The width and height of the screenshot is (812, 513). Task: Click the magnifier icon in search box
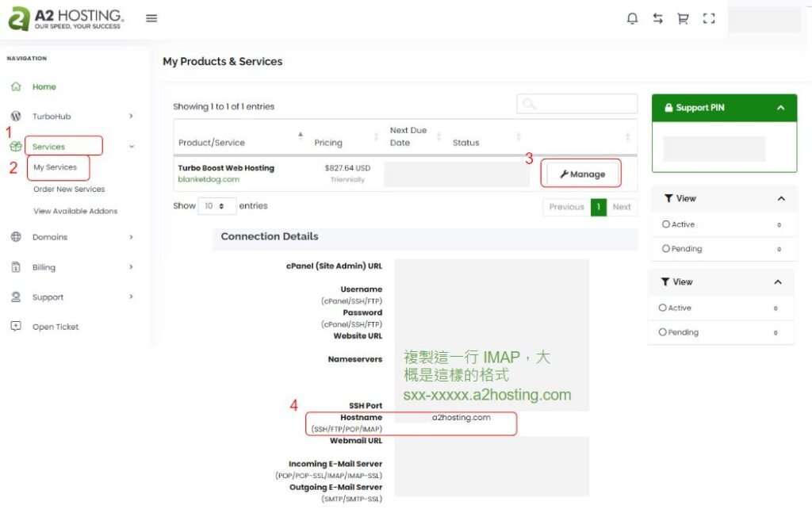529,104
